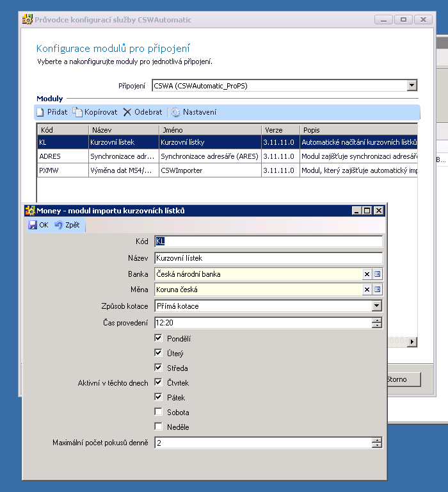Open lookup list for Měna field
The image size is (448, 492).
pos(377,290)
